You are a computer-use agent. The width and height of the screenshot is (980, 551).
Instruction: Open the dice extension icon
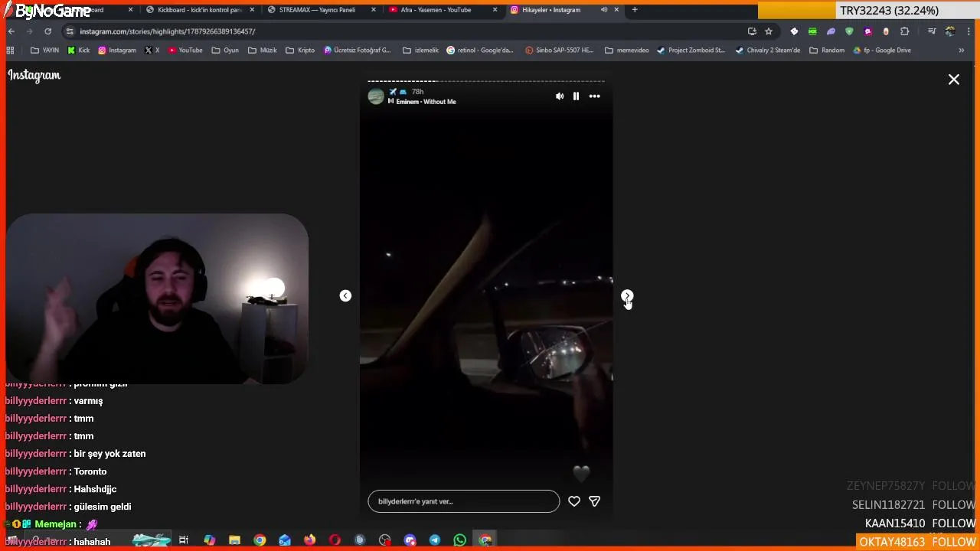pyautogui.click(x=794, y=31)
